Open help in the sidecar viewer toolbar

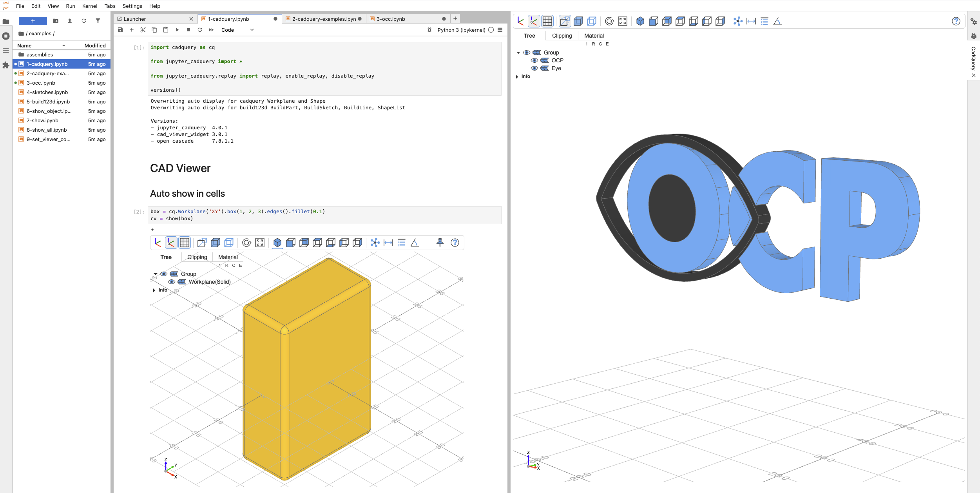pyautogui.click(x=956, y=21)
